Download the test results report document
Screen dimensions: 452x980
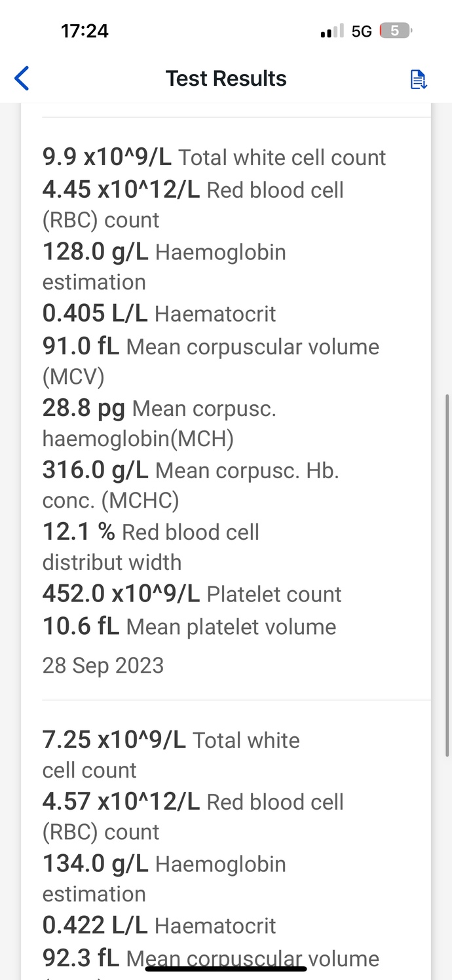418,78
